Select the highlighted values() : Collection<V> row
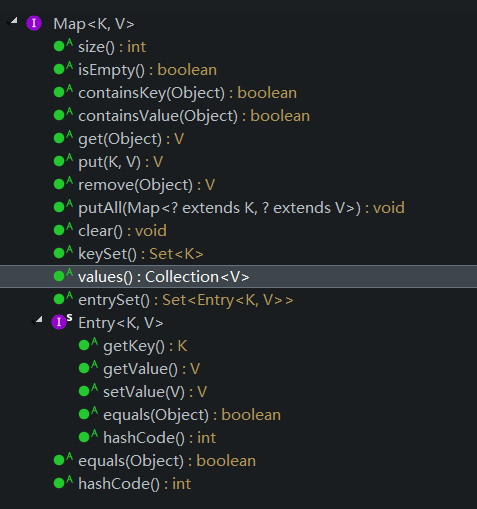This screenshot has width=477, height=509. pos(238,277)
